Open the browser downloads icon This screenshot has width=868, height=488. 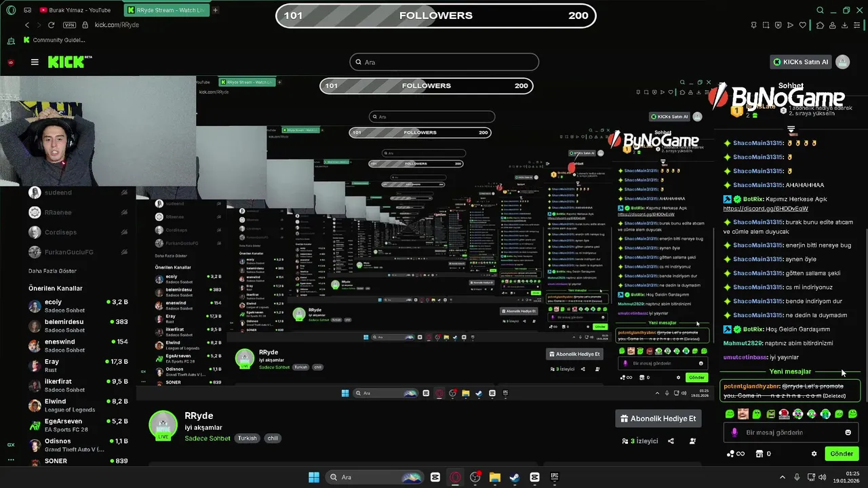tap(845, 25)
